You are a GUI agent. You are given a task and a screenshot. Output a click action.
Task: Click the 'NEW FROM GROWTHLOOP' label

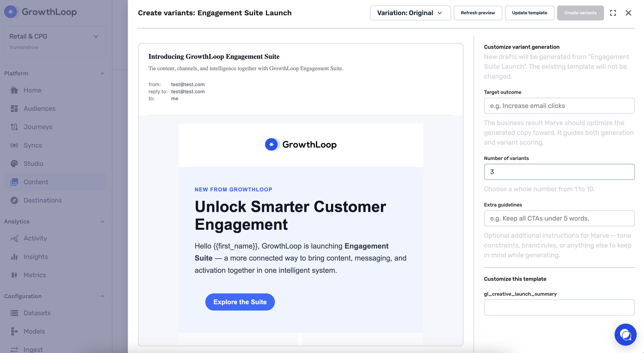pyautogui.click(x=233, y=190)
